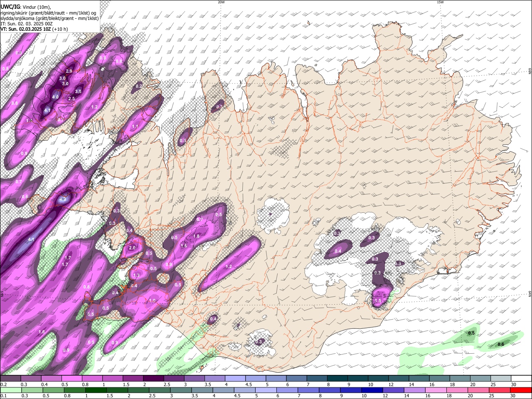Image resolution: width=532 pixels, height=399 pixels.
Task: Click the '2.5' snowfall value on the map
Action: pyautogui.click(x=71, y=99)
